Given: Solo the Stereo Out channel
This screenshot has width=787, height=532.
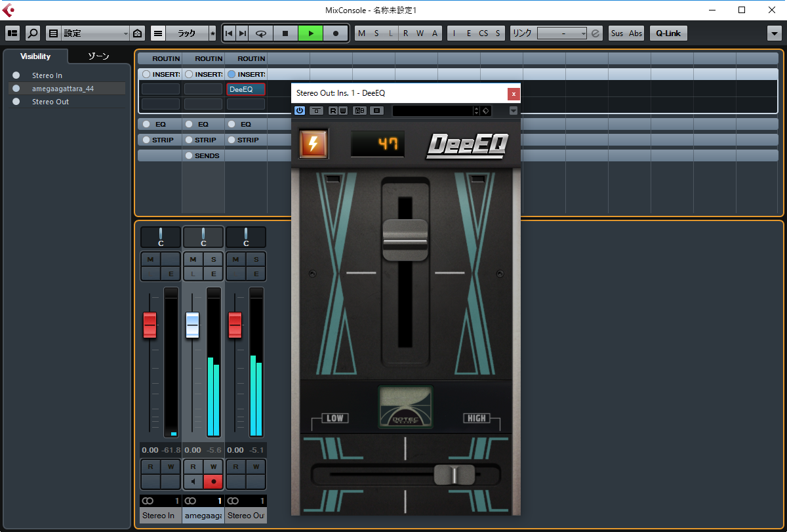Looking at the screenshot, I should pos(256,259).
